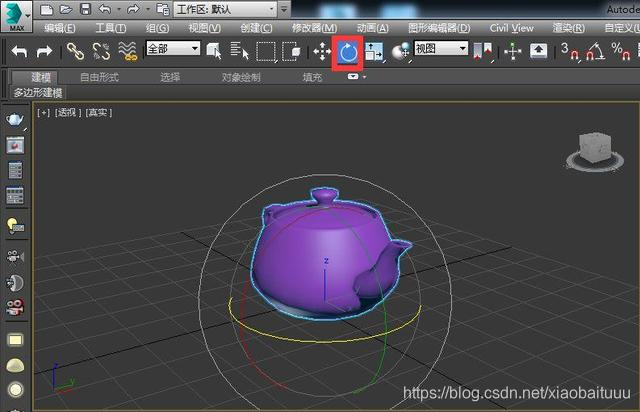Click the hemisphere icon in left sidebar
Screen dimensions: 640x412
click(15, 365)
